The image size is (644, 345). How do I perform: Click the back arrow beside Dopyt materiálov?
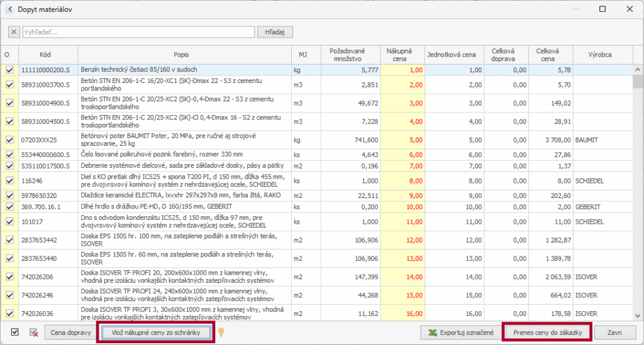[9, 9]
